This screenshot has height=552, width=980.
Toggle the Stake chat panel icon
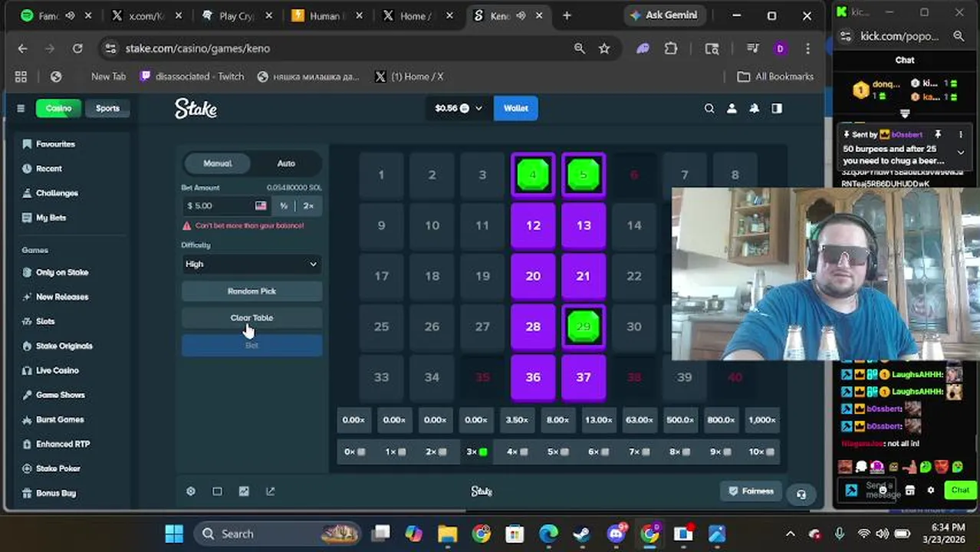[x=777, y=108]
